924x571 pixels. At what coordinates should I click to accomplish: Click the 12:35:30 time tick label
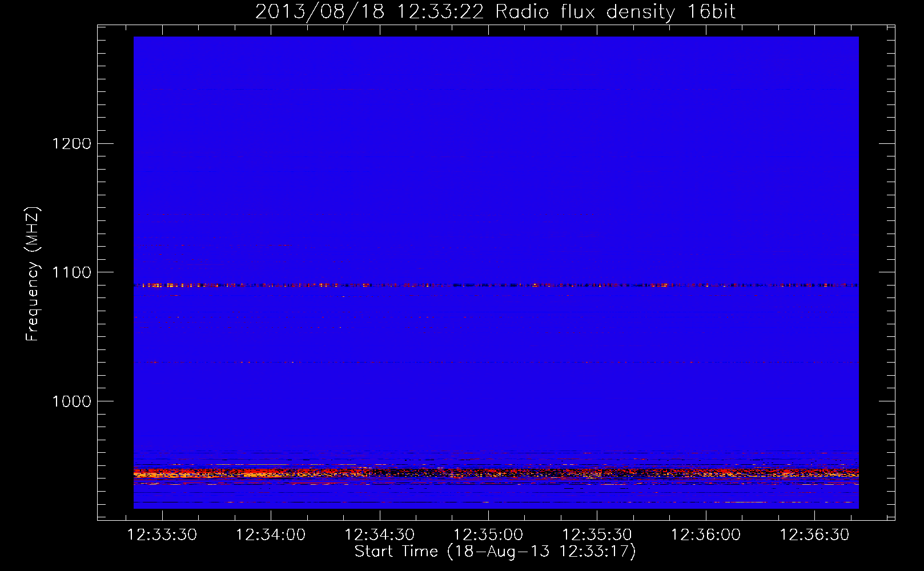[x=597, y=535]
